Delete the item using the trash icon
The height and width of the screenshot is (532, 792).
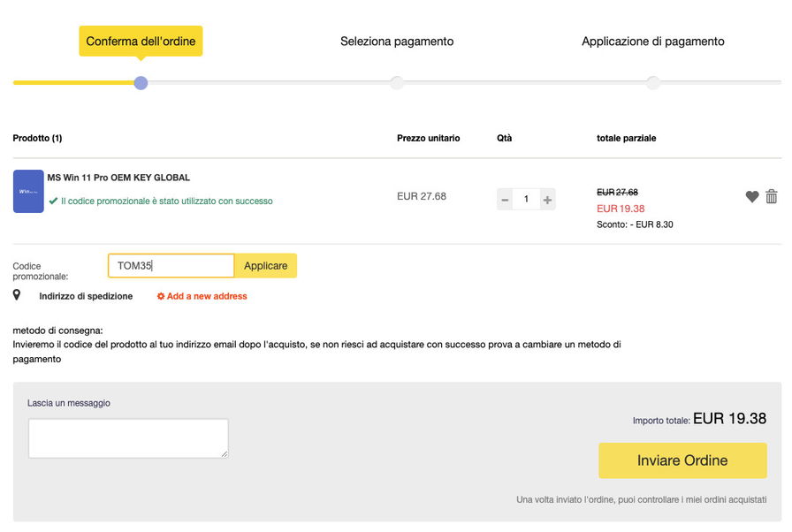click(772, 197)
